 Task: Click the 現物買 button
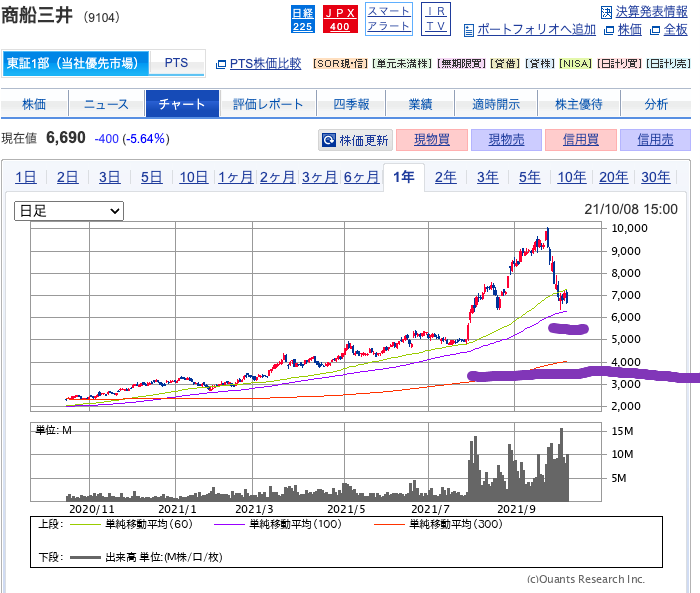pyautogui.click(x=432, y=140)
